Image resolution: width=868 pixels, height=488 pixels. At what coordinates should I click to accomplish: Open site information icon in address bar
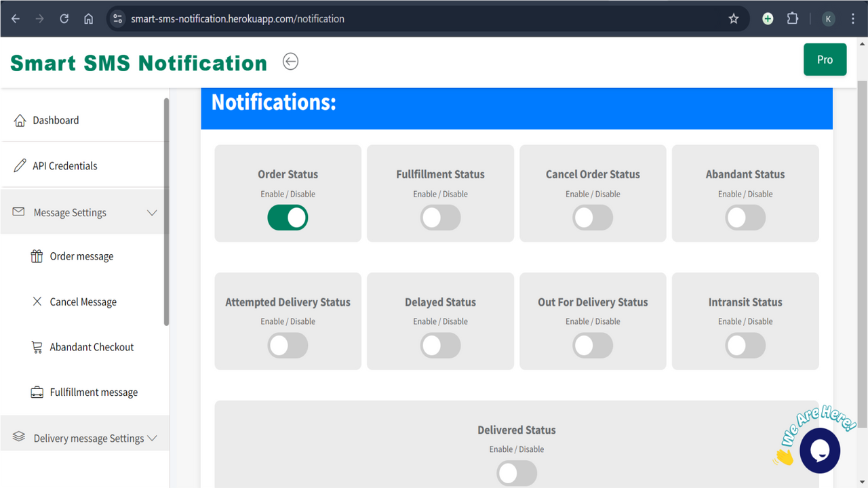pyautogui.click(x=118, y=19)
